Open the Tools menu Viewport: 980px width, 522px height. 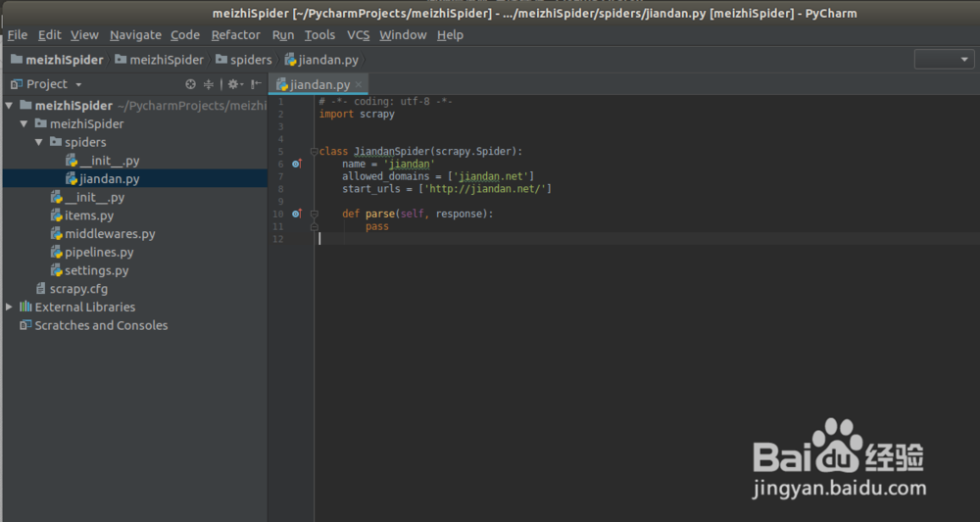[319, 35]
